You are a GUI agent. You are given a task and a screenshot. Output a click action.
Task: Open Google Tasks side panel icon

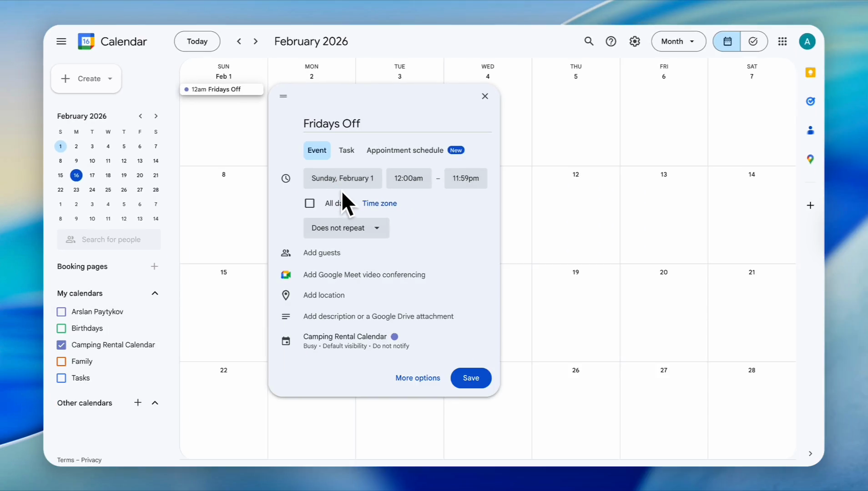(x=810, y=101)
